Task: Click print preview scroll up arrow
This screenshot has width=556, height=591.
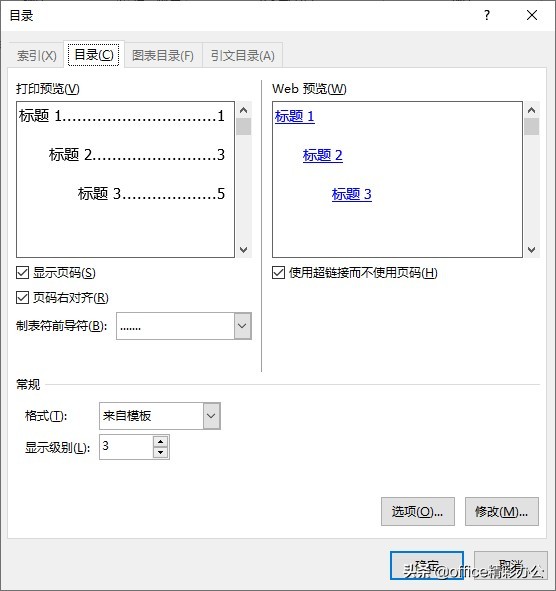Action: tap(244, 110)
